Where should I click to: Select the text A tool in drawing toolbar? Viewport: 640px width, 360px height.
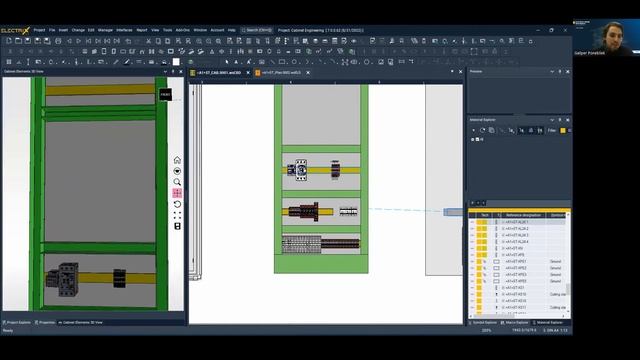(236, 62)
